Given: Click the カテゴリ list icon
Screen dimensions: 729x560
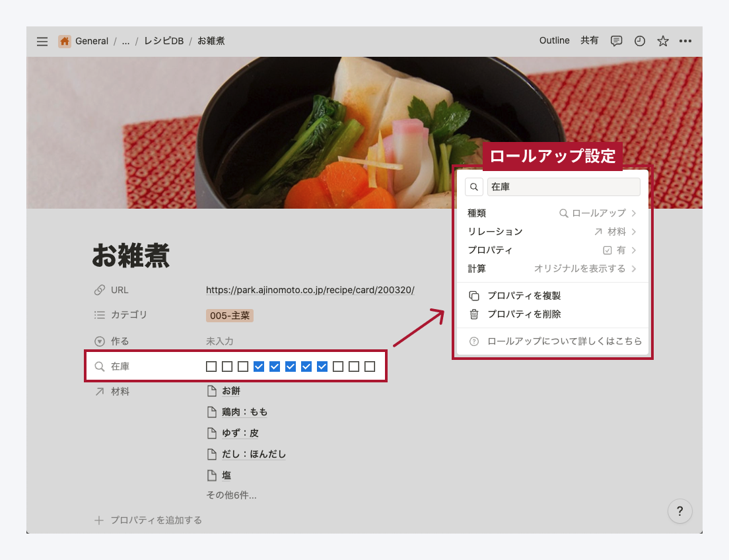Looking at the screenshot, I should [x=100, y=315].
